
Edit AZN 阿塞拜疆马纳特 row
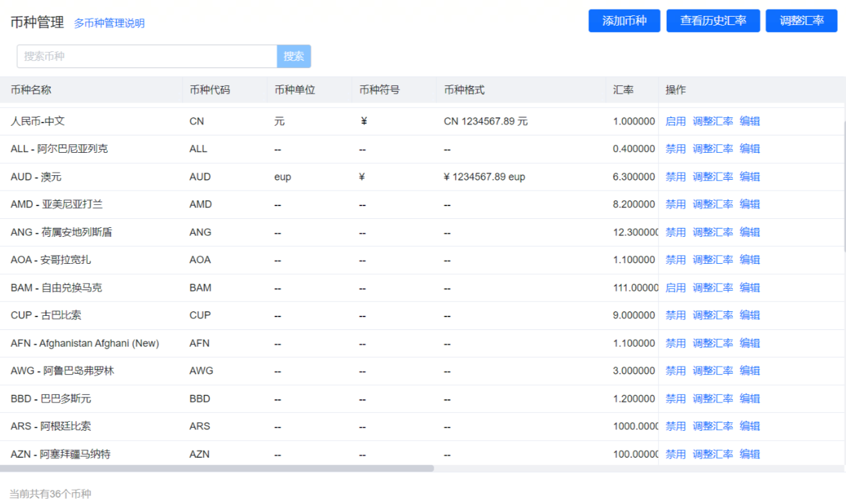(x=750, y=454)
